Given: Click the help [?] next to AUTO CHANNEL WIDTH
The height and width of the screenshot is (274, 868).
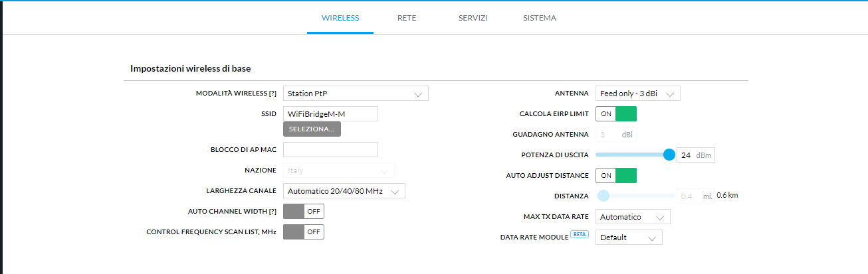Looking at the screenshot, I should (x=272, y=211).
